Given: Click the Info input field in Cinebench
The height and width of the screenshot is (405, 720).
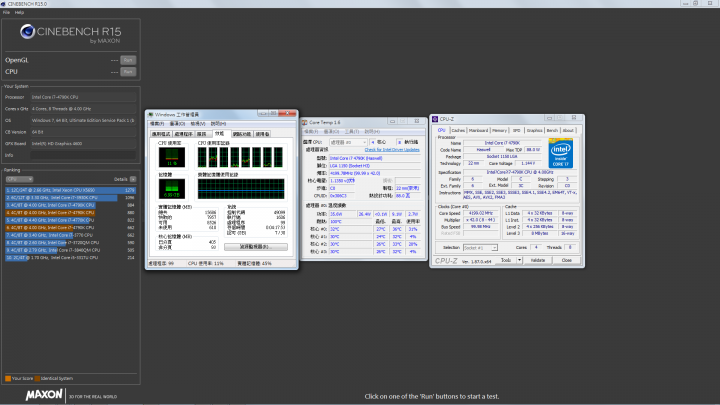Looking at the screenshot, I should (x=83, y=155).
